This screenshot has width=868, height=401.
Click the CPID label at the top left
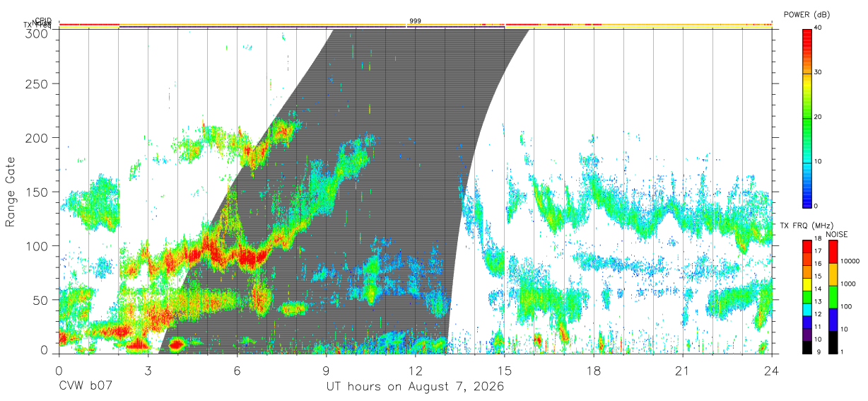[x=42, y=21]
